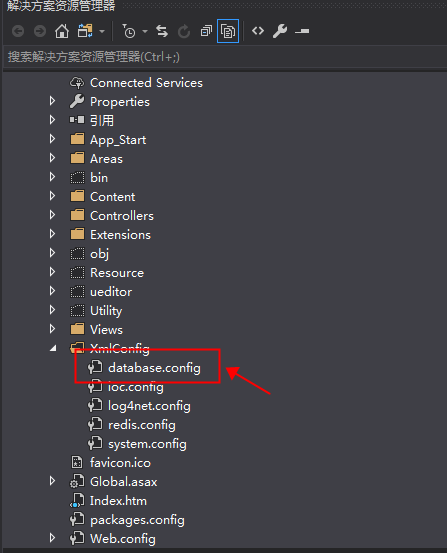Screen dimensions: 447x553
Task: Click the search Solution Explorer field
Action: coord(224,57)
